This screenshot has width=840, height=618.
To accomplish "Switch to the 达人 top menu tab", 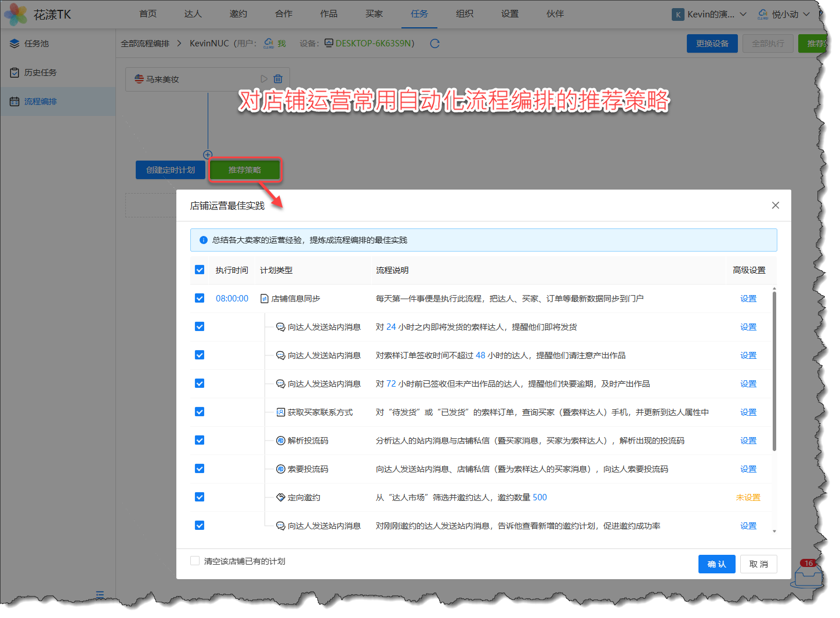I will 193,14.
